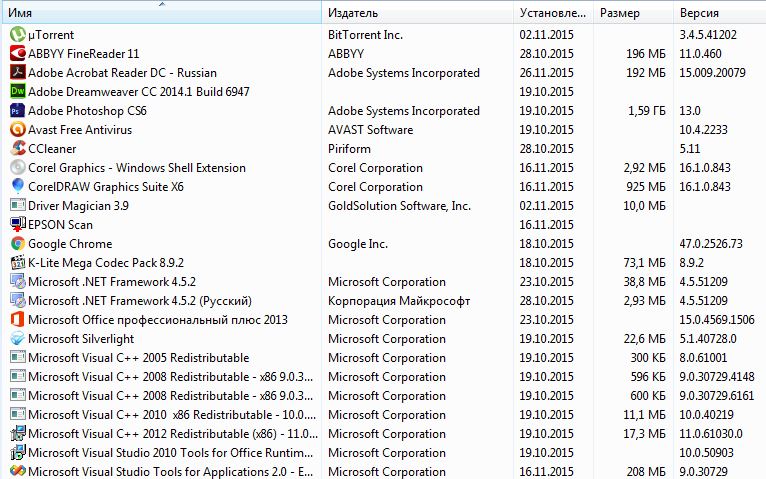Click version 47.0.2526.73 cell

(x=711, y=244)
